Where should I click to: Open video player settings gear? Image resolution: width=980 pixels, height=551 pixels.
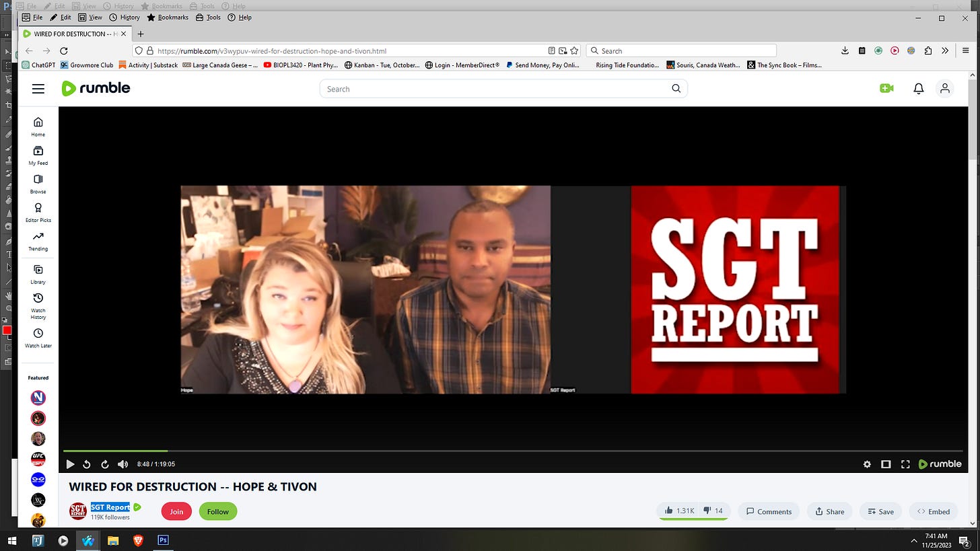pos(867,464)
